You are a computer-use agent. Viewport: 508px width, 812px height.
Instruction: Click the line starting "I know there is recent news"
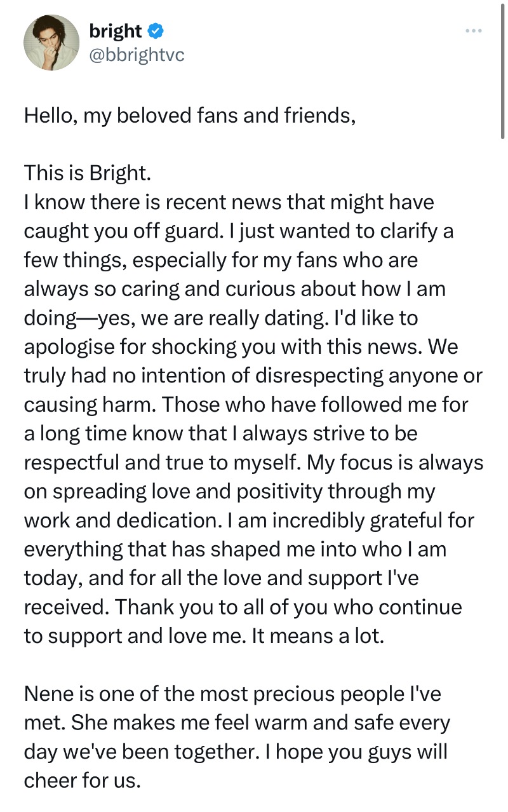(x=229, y=201)
